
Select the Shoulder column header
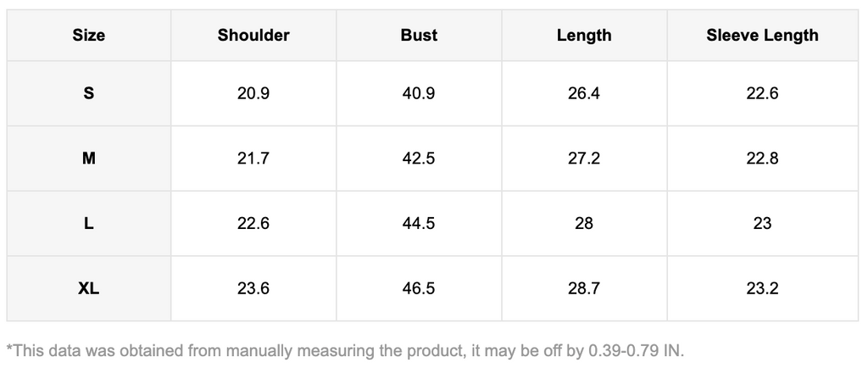coord(253,35)
